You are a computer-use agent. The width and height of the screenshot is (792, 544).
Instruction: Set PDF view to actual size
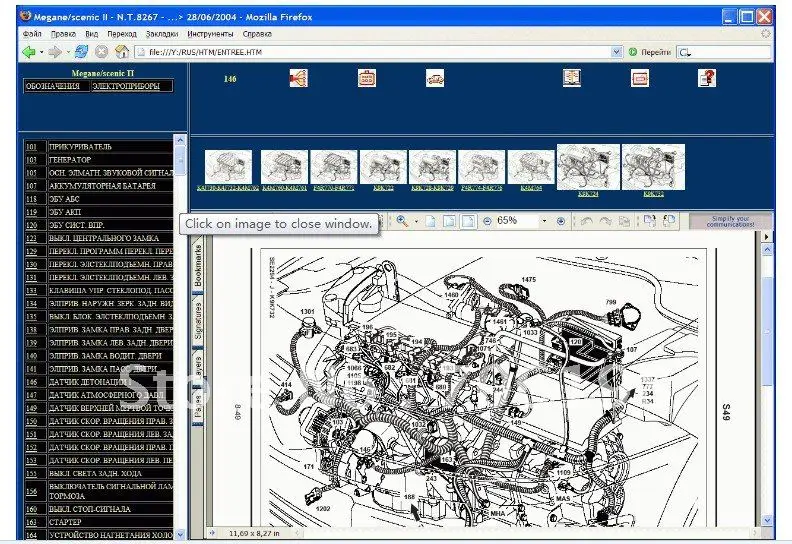430,221
